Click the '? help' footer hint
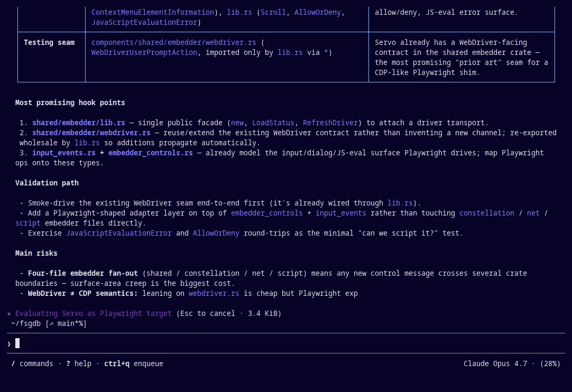The height and width of the screenshot is (392, 572). tap(78, 363)
